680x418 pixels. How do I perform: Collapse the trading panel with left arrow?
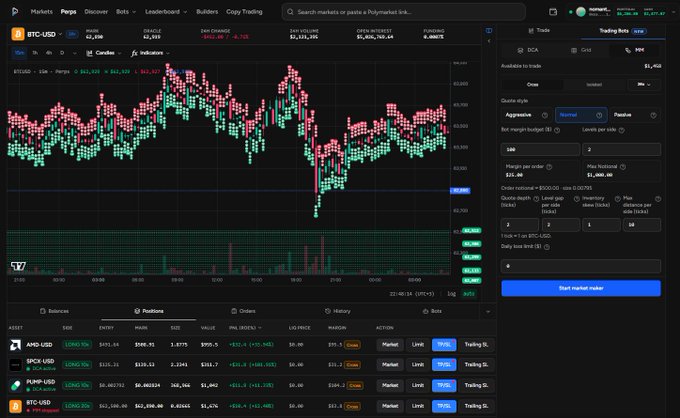489,41
